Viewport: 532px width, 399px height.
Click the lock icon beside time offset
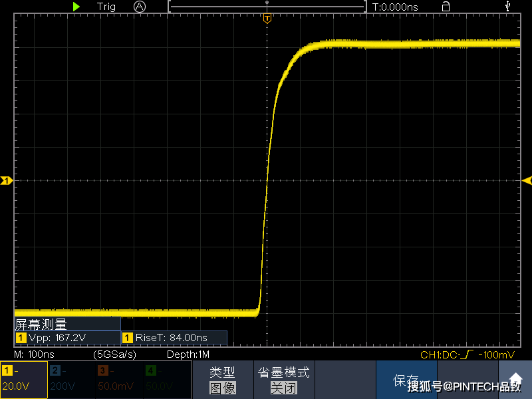click(446, 7)
